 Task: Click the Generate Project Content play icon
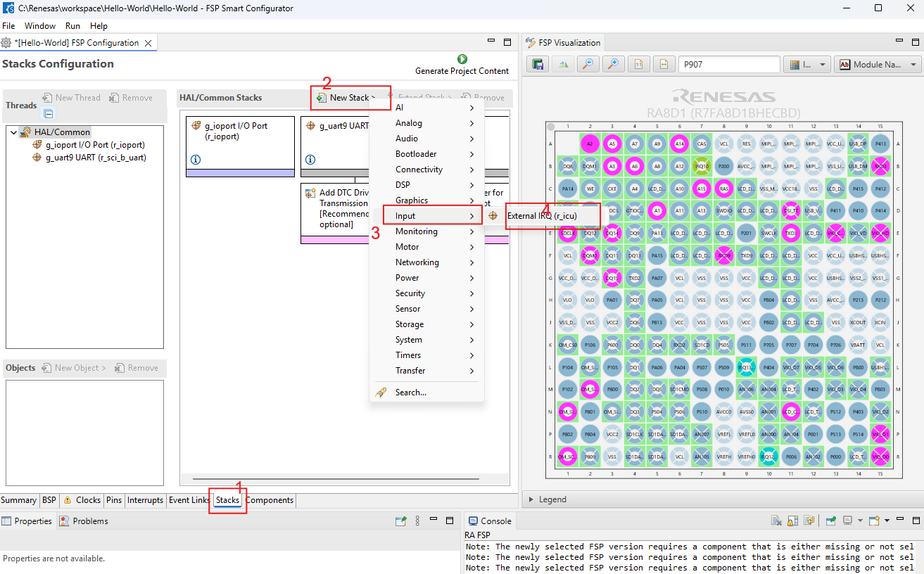click(x=462, y=60)
